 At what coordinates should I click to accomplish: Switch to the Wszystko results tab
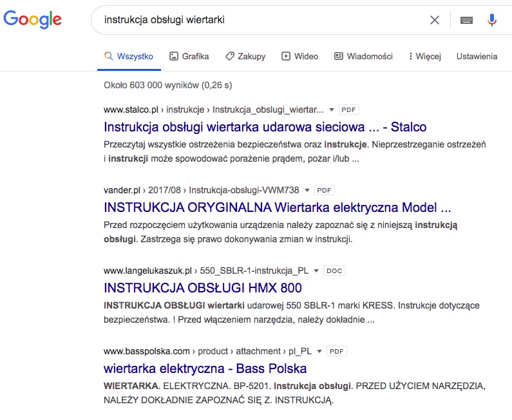[129, 56]
